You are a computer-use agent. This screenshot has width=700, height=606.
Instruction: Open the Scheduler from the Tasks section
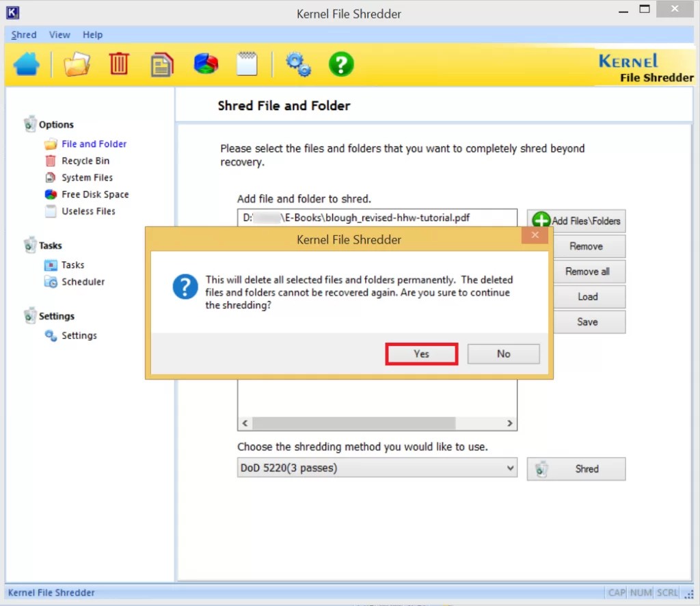pyautogui.click(x=83, y=281)
